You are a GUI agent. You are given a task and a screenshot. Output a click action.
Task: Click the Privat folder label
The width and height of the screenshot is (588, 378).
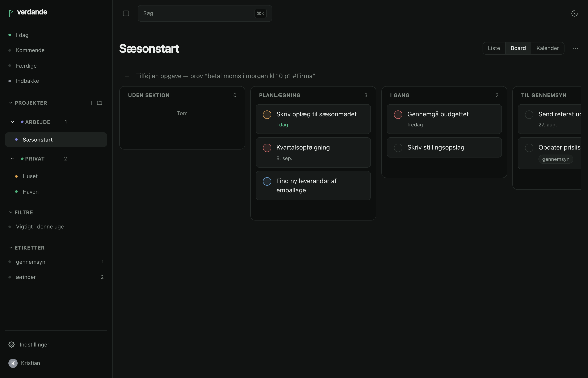click(35, 159)
